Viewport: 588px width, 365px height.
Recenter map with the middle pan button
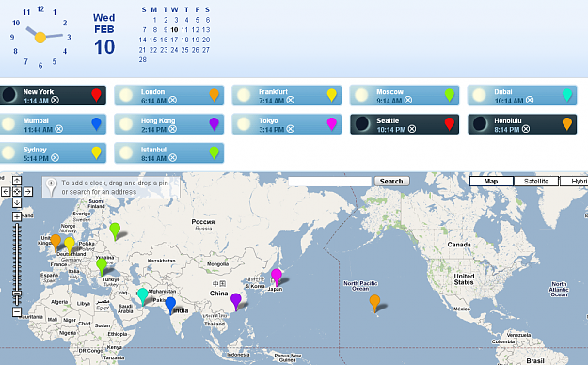point(17,192)
